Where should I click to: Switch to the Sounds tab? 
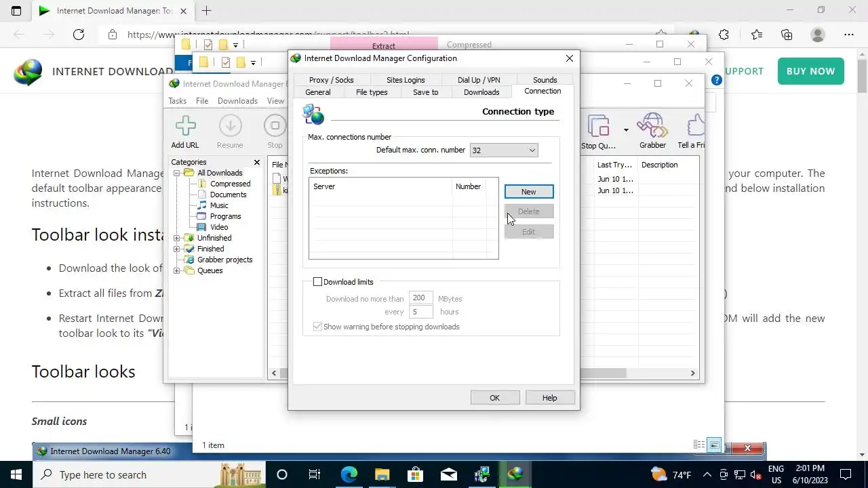(x=545, y=80)
